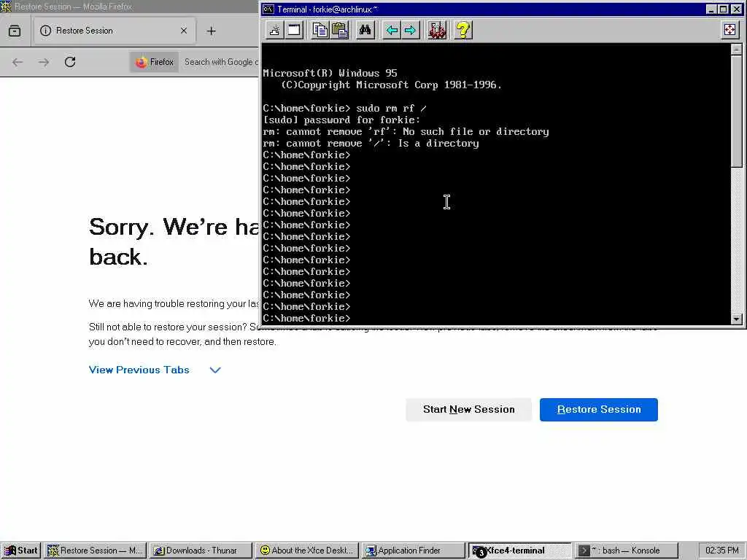Open terminal preferences icon

(x=437, y=31)
